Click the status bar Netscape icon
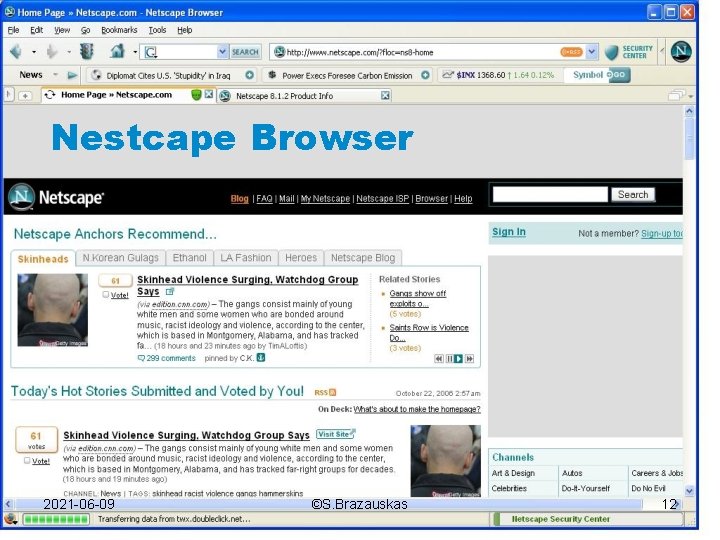 [x=10, y=519]
